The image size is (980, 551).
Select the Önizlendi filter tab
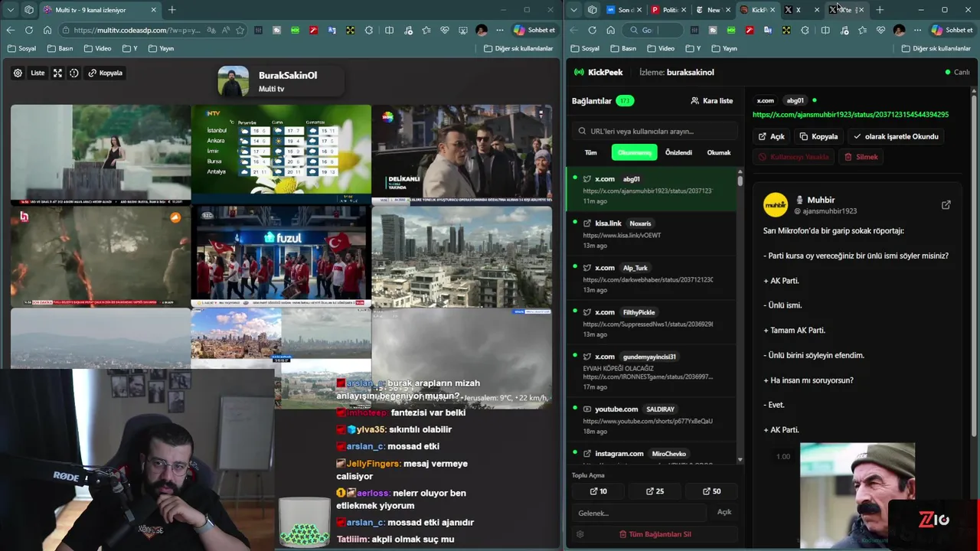pyautogui.click(x=678, y=152)
